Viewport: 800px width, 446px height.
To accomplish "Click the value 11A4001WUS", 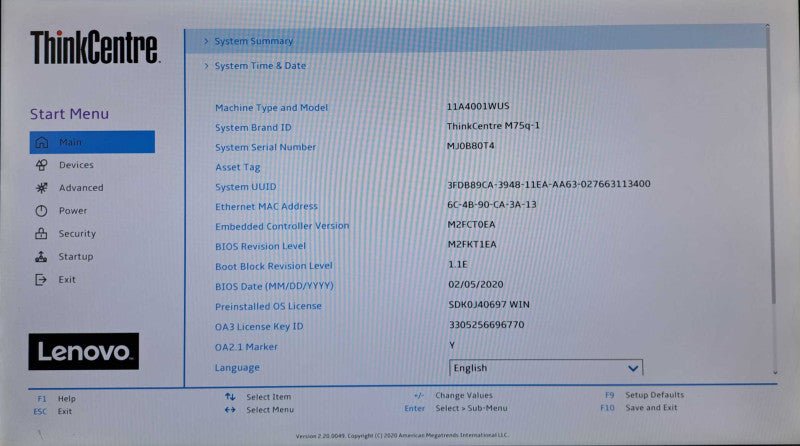I will click(x=478, y=106).
